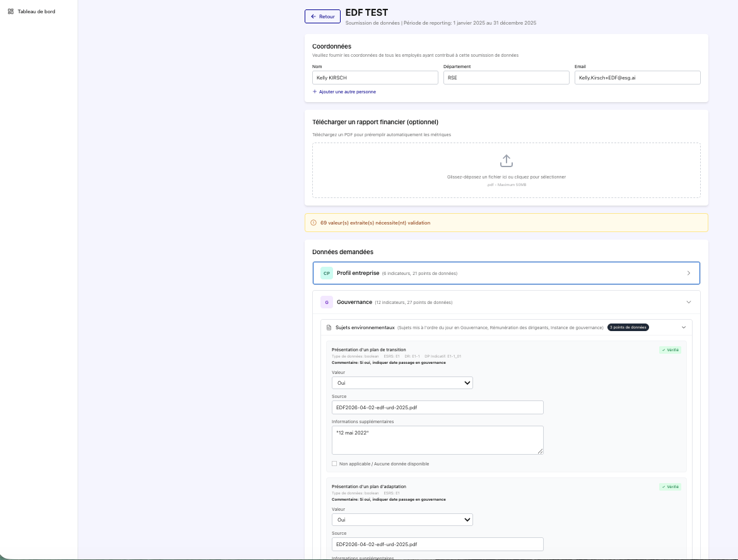
Task: Open Valeur dropdown for plan d'adaptation
Action: [402, 520]
